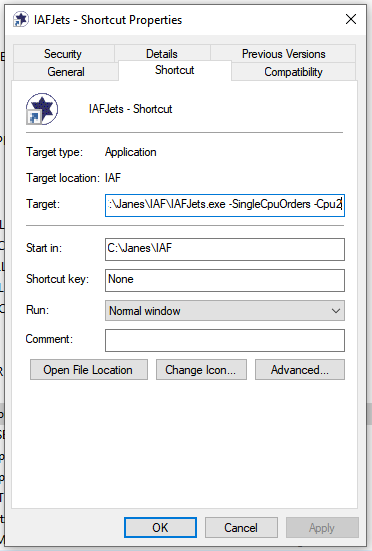Confirm with the OK button
The width and height of the screenshot is (372, 551).
pos(160,527)
